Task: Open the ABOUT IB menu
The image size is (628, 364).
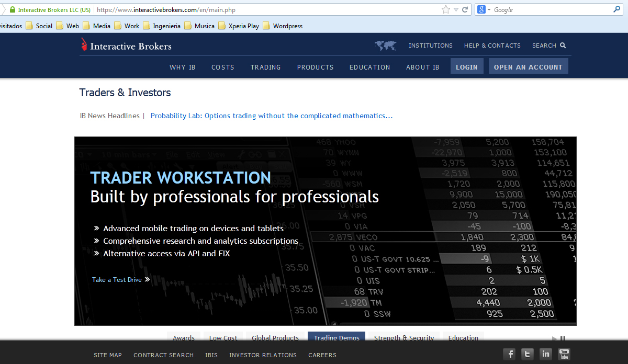Action: point(423,67)
